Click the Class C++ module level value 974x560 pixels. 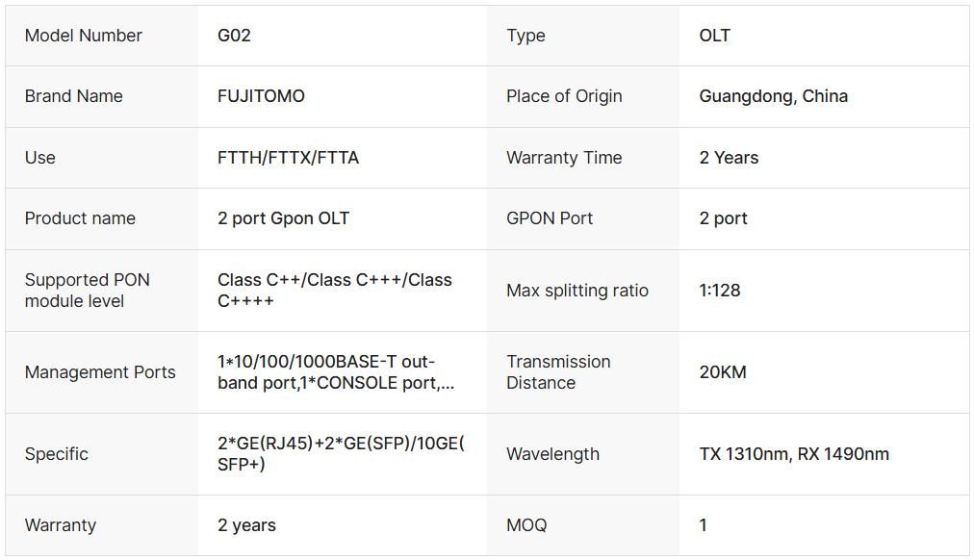click(x=334, y=291)
